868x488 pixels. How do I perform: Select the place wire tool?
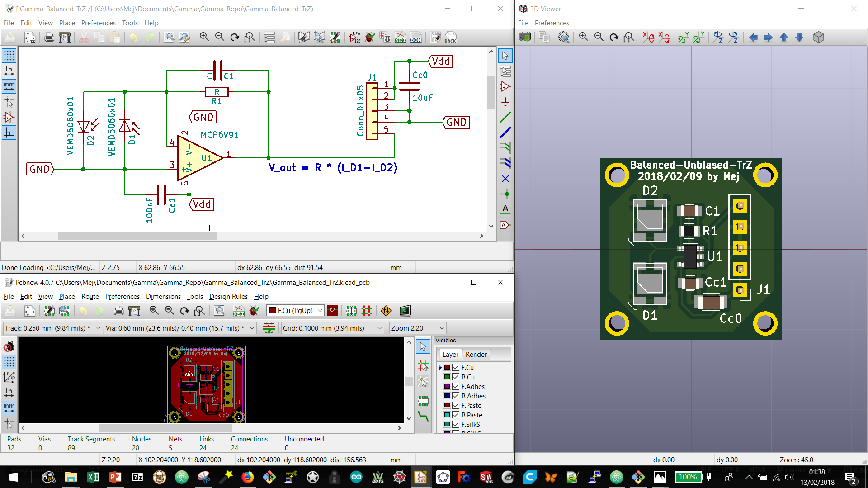point(505,117)
